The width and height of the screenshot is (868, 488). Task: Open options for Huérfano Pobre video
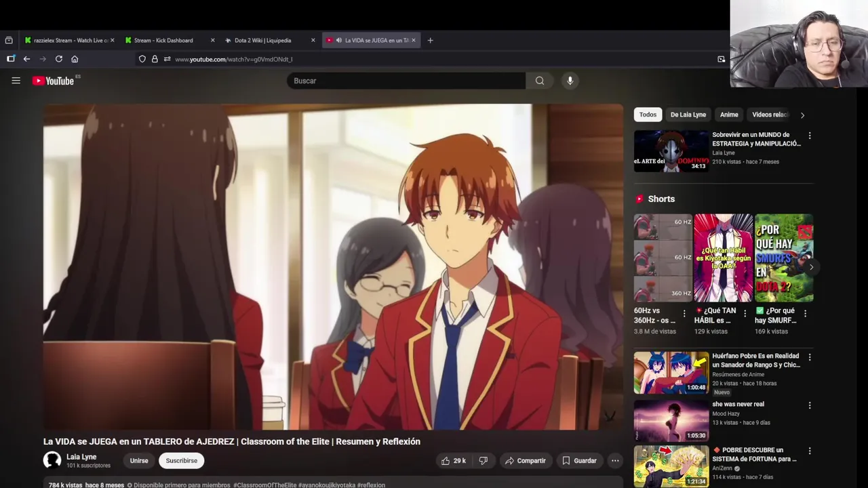810,357
